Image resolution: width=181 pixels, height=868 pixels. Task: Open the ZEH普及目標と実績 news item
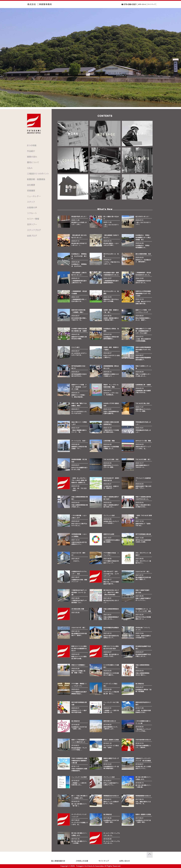[x=73, y=614]
